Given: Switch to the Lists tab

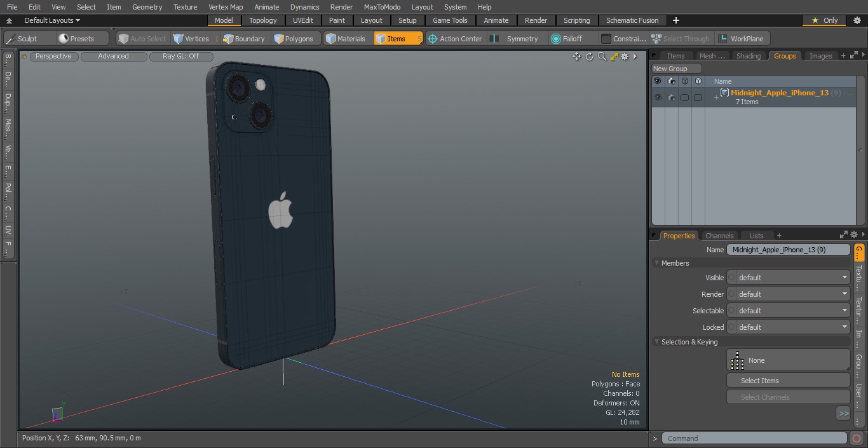Looking at the screenshot, I should click(756, 236).
